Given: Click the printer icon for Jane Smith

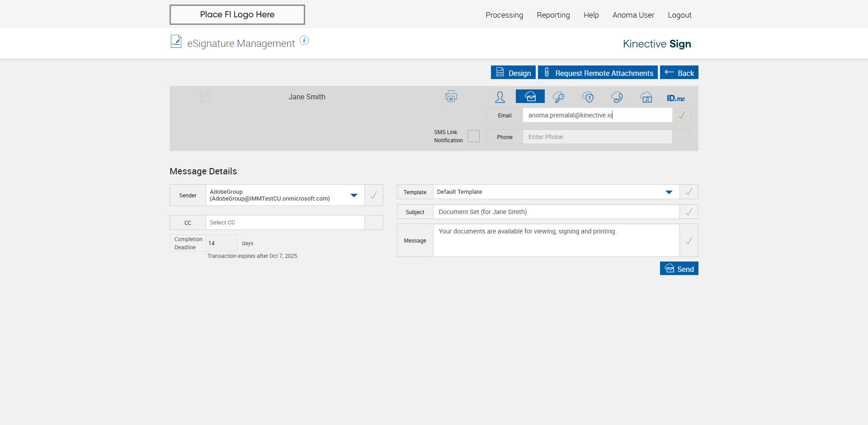Looking at the screenshot, I should click(x=451, y=97).
